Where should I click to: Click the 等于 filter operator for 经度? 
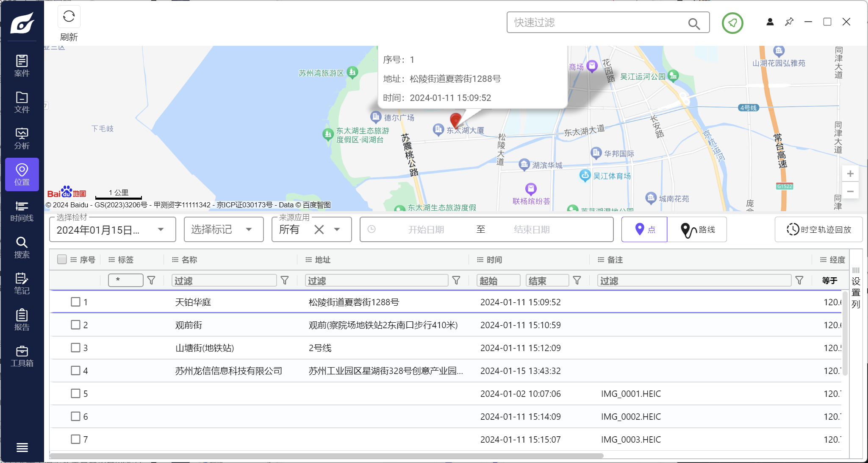829,280
